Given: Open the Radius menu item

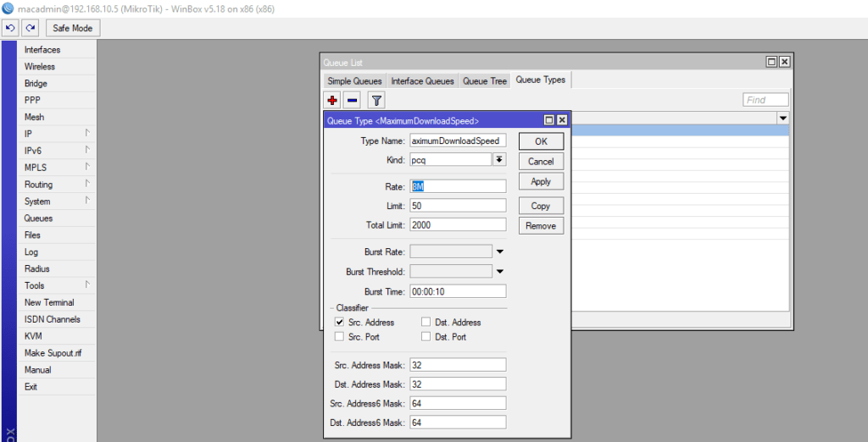Looking at the screenshot, I should point(57,269).
